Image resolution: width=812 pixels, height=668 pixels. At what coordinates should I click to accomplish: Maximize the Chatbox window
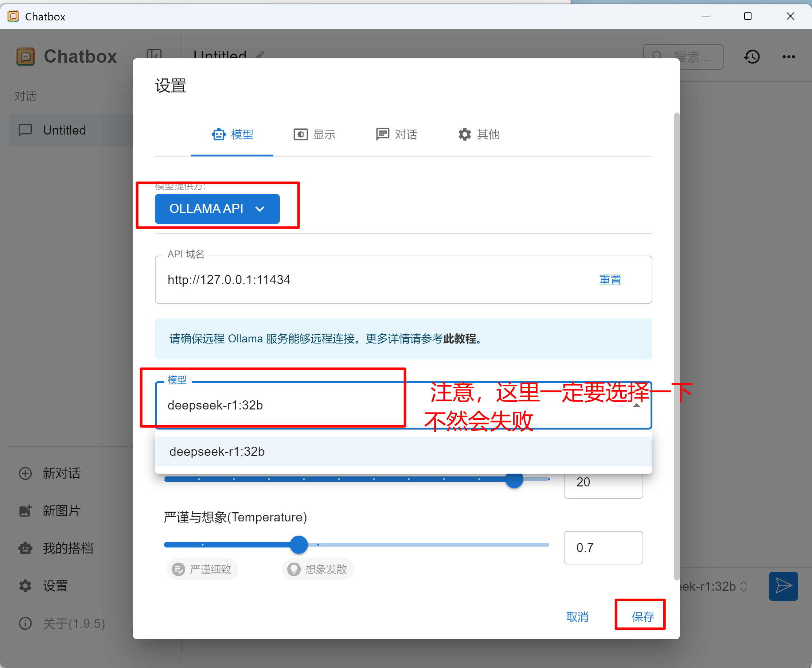(x=748, y=16)
